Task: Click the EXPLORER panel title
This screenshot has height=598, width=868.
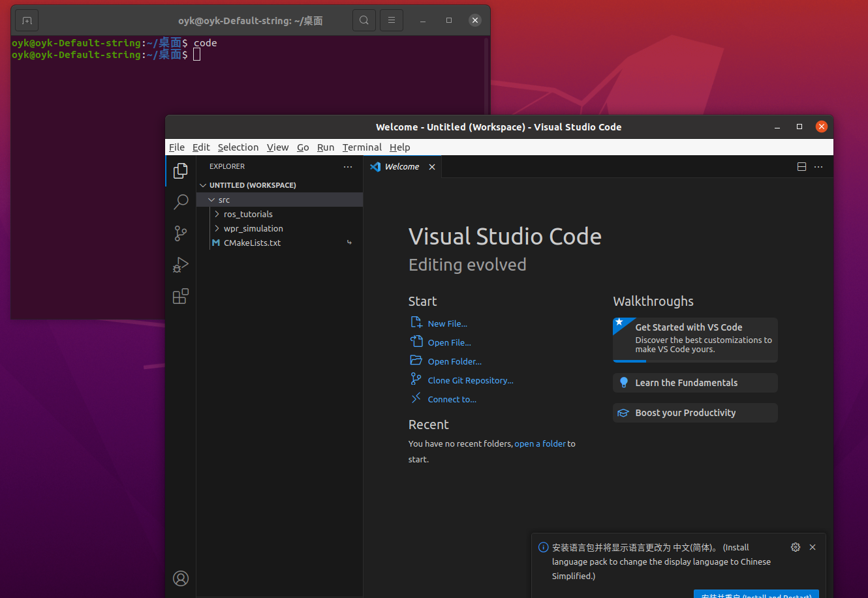Action: tap(227, 167)
